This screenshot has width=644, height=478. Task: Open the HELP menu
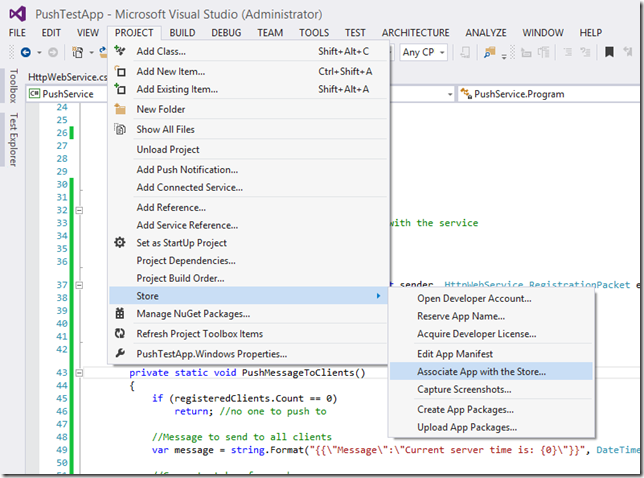point(591,33)
